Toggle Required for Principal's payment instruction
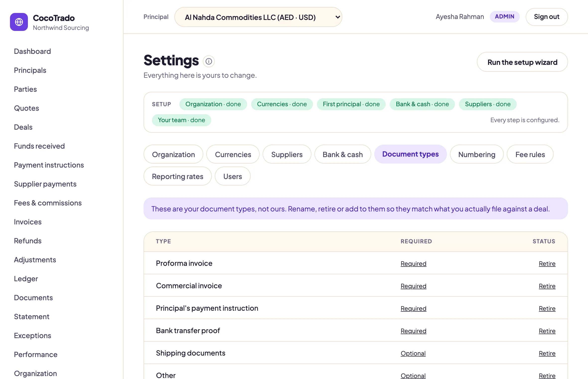Screen dimensions: 588x379 [x=413, y=308]
